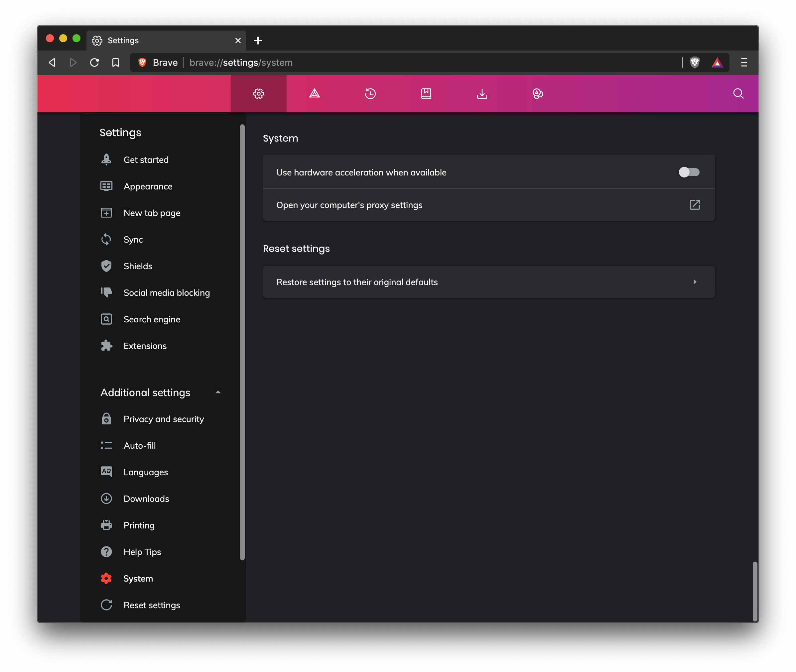Open the Bookmarks icon in top bar

pos(426,94)
